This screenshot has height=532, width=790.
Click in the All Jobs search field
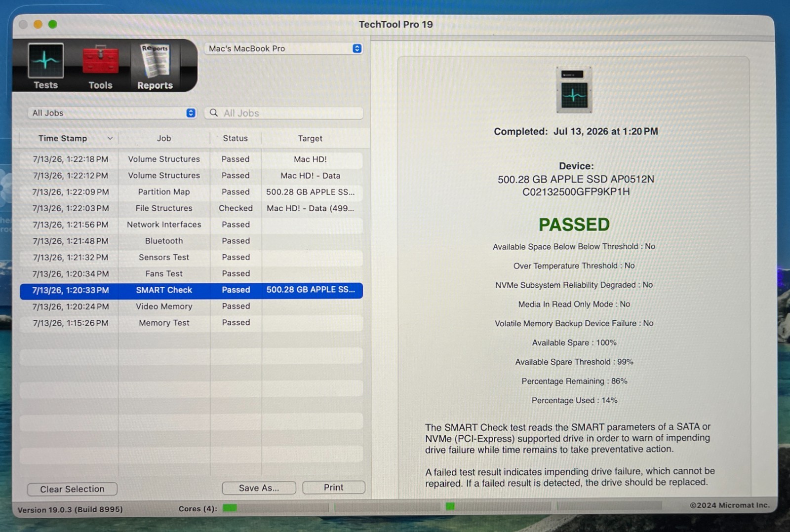pos(284,113)
